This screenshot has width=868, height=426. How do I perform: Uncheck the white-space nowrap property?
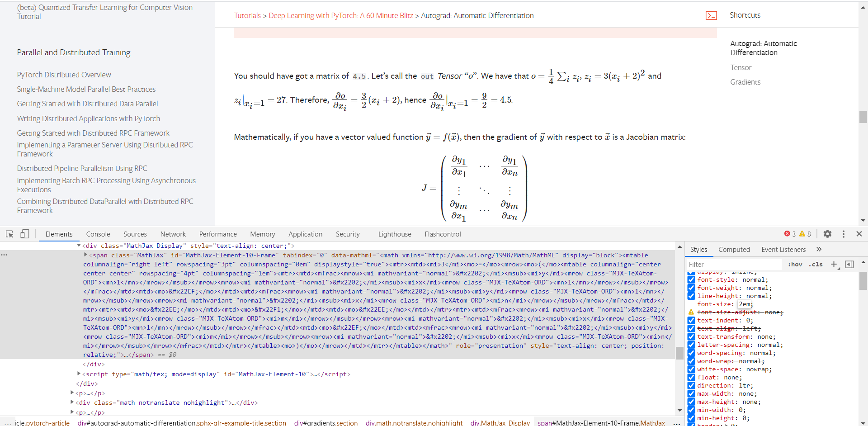[691, 369]
